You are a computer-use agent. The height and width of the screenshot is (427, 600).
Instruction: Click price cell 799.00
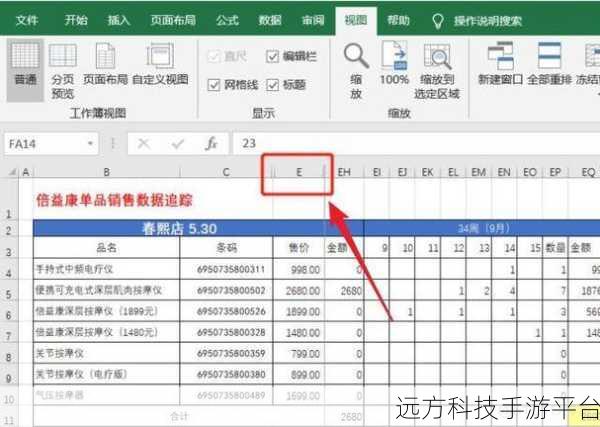[x=299, y=353]
